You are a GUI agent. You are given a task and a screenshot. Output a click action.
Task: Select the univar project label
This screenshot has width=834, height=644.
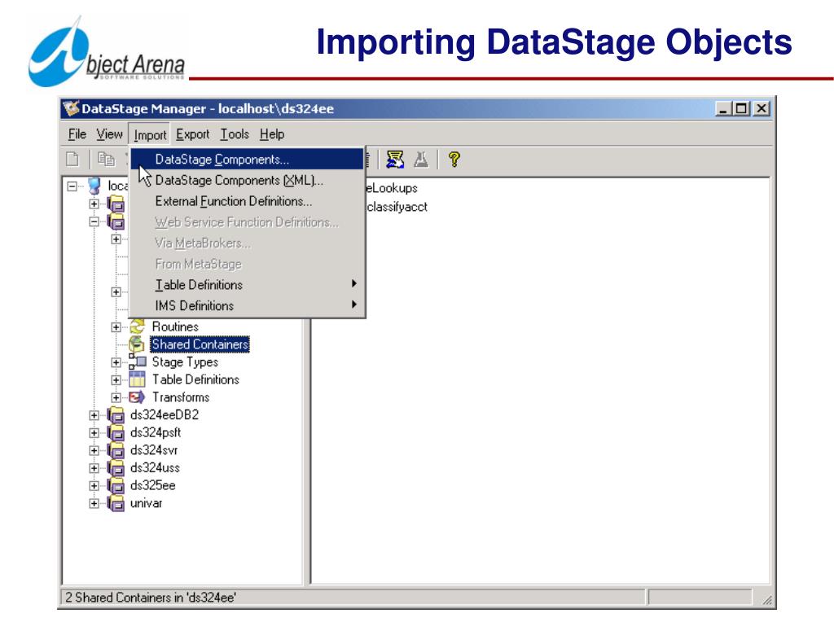(x=146, y=502)
